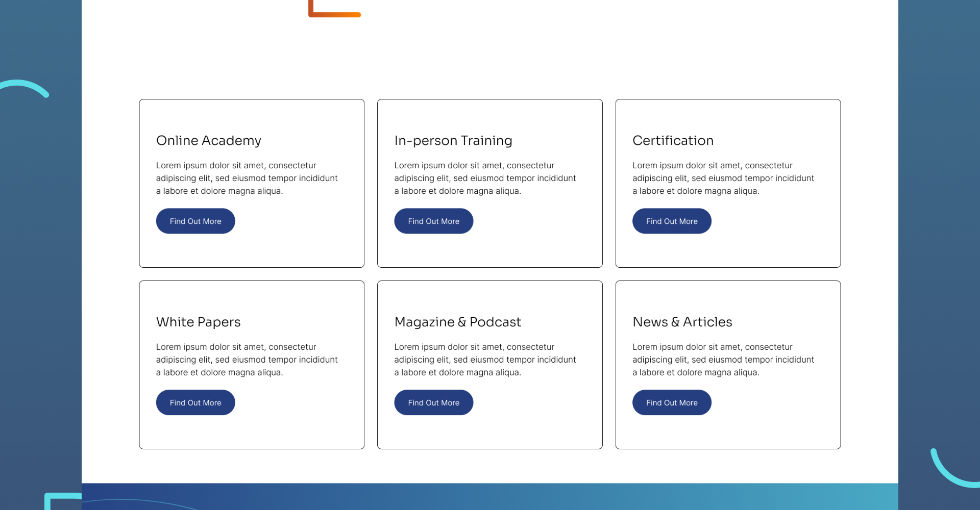Click Find Out More under Online Academy
This screenshot has height=510, width=980.
(195, 221)
